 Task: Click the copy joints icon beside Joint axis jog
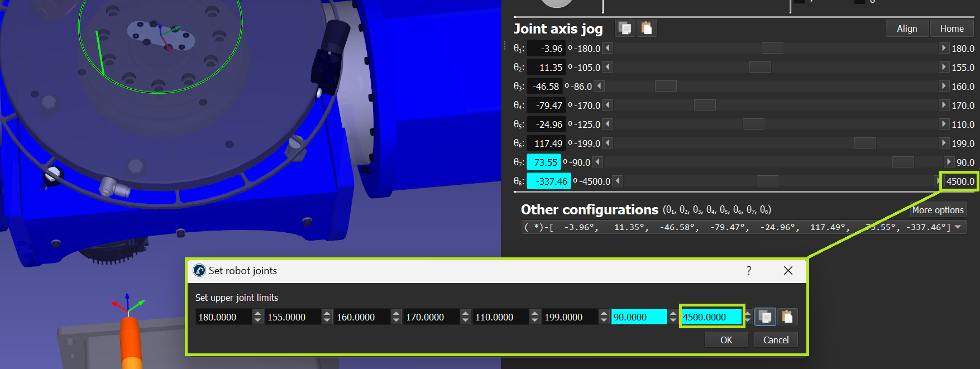pos(625,28)
